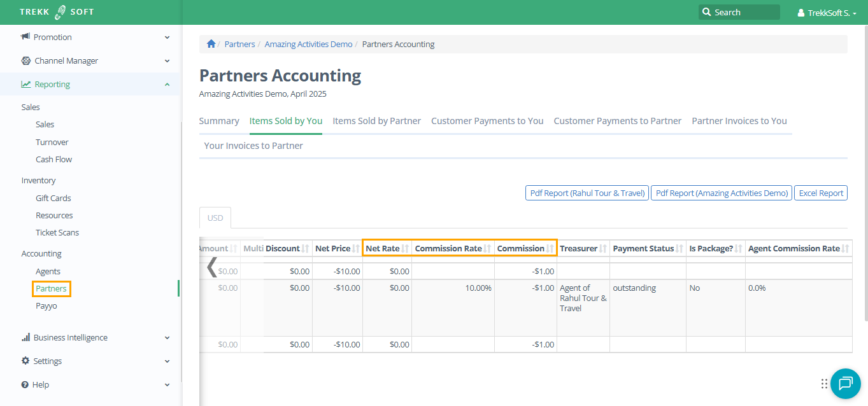Open Amazing Activities Demo breadcrumb link
868x406 pixels.
click(x=308, y=44)
